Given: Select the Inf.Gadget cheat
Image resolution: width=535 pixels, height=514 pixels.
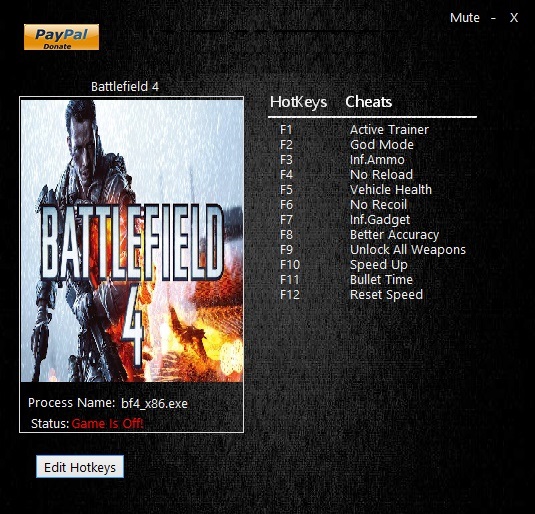Looking at the screenshot, I should pyautogui.click(x=380, y=220).
